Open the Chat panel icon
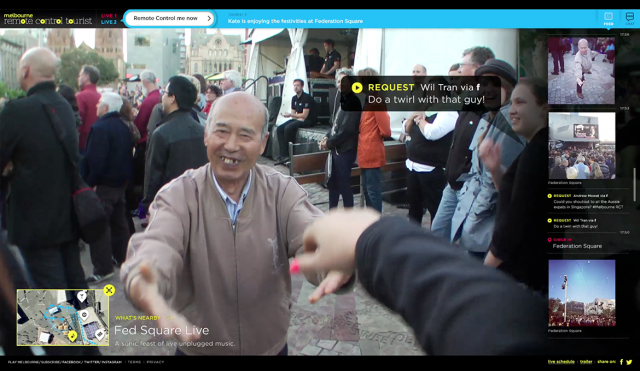 coord(630,18)
